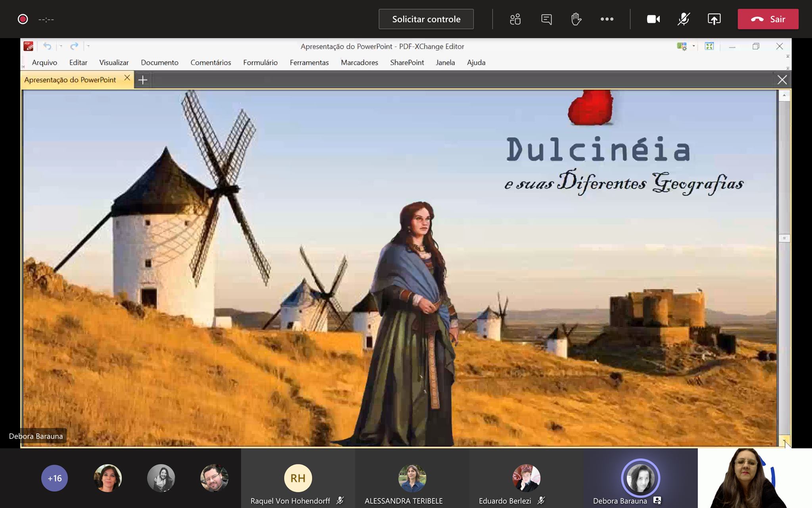Open the Ajuda menu
The height and width of the screenshot is (508, 812).
pyautogui.click(x=476, y=62)
